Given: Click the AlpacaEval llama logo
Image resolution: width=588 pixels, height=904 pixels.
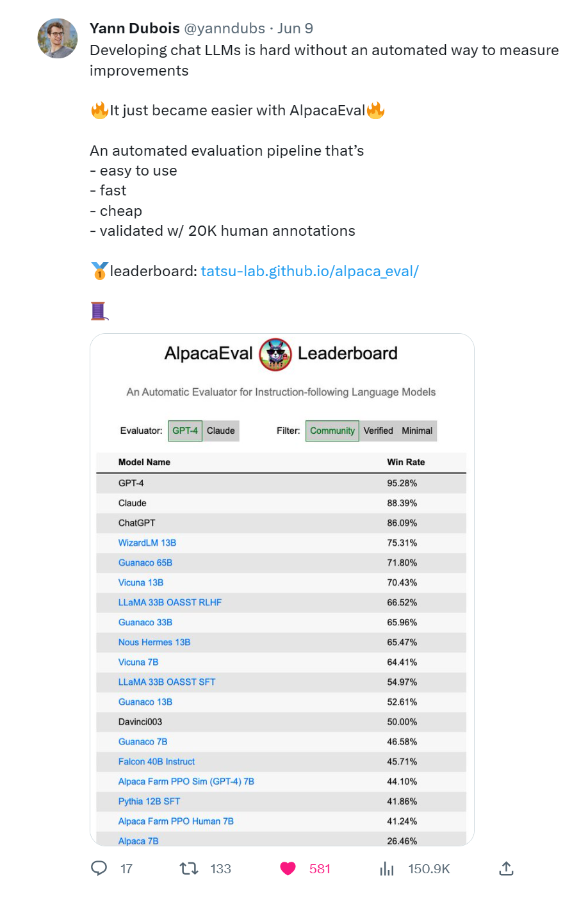Looking at the screenshot, I should (x=275, y=355).
